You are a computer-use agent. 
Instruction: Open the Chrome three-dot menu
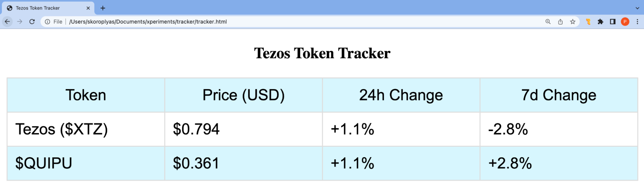[637, 22]
